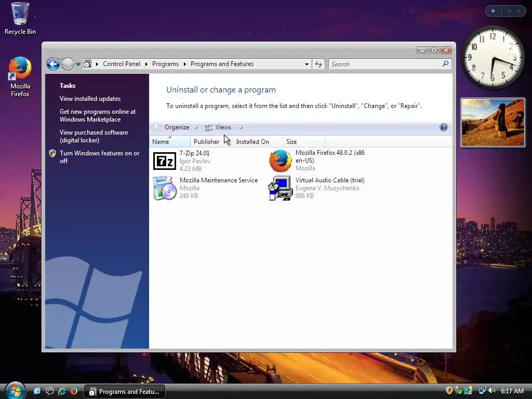Select Mozilla Maintenance Service entry text
Viewport: 532px width, 399px height.
tap(219, 180)
